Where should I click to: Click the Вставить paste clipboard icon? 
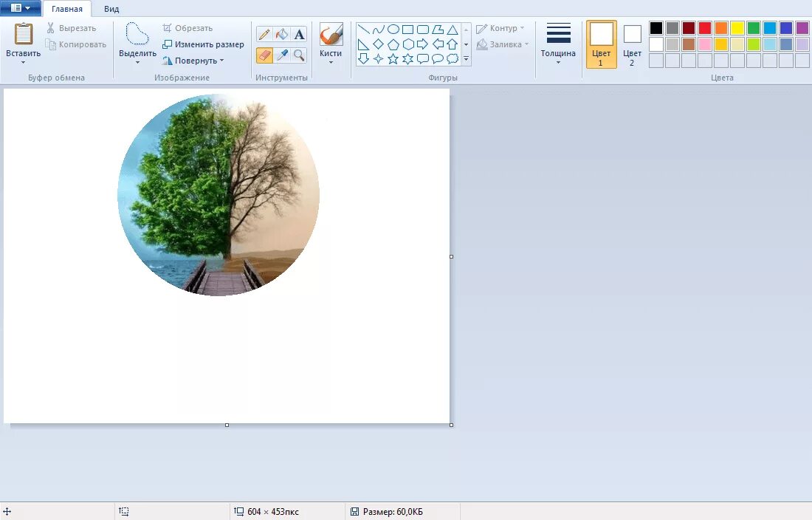pos(24,34)
